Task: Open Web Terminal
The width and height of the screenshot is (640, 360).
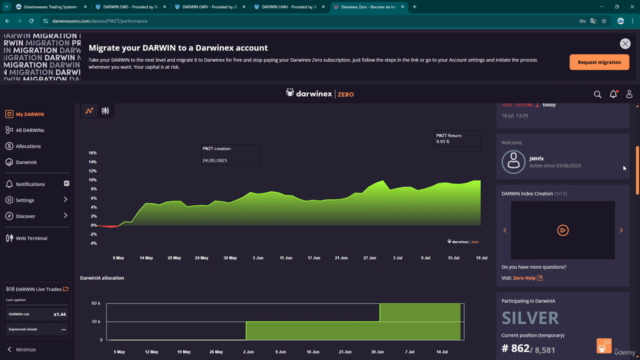Action: pos(27,238)
